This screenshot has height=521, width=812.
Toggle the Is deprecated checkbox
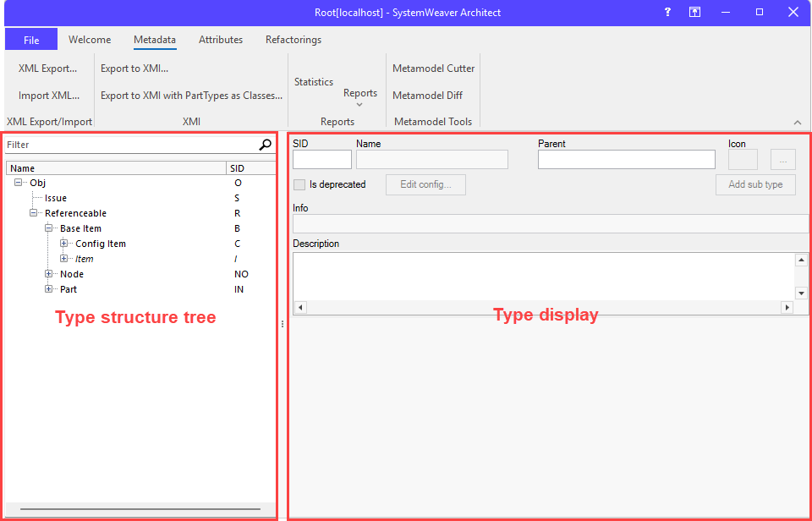point(299,184)
